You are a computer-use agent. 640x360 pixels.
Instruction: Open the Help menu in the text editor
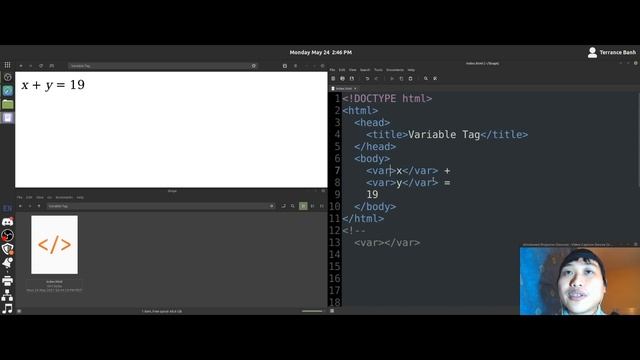point(411,70)
